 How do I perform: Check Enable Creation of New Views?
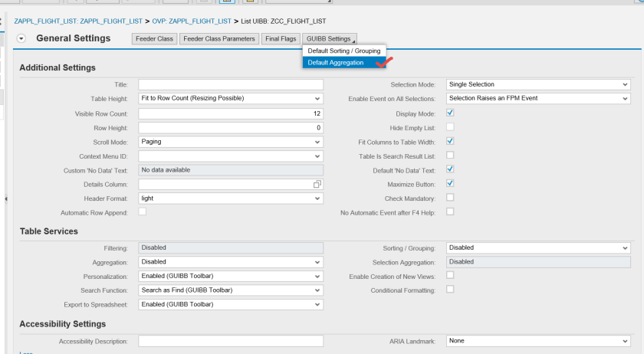coord(450,275)
